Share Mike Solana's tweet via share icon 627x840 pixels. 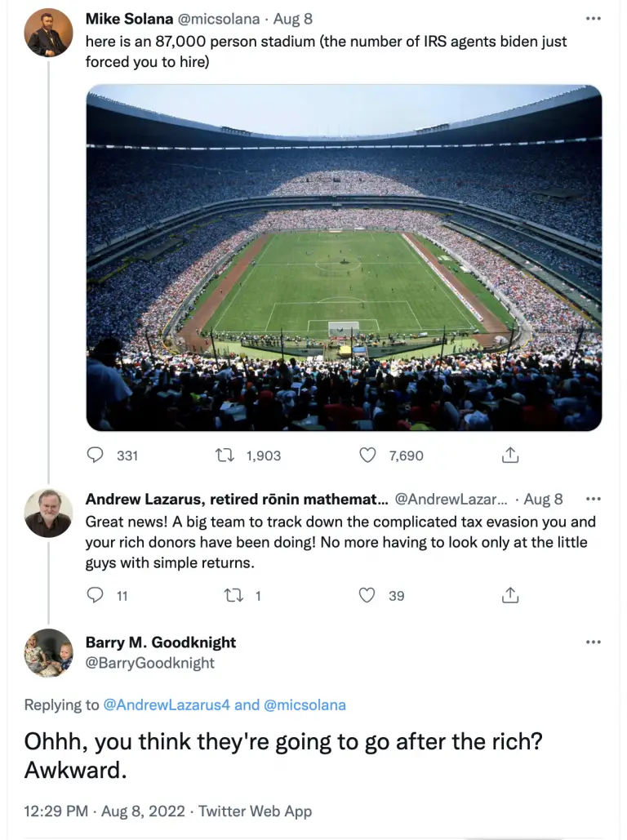(x=510, y=455)
